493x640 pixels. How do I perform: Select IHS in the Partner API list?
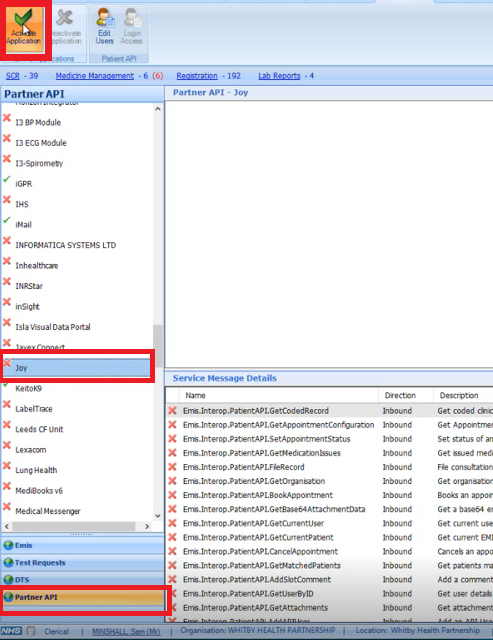coord(22,204)
